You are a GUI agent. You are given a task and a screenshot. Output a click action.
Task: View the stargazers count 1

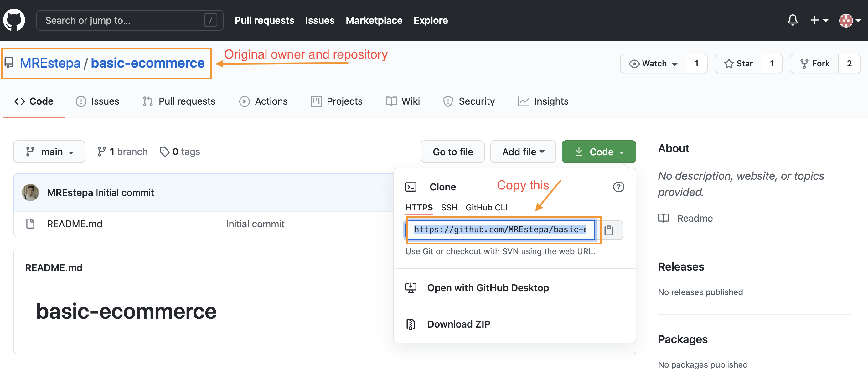click(772, 63)
